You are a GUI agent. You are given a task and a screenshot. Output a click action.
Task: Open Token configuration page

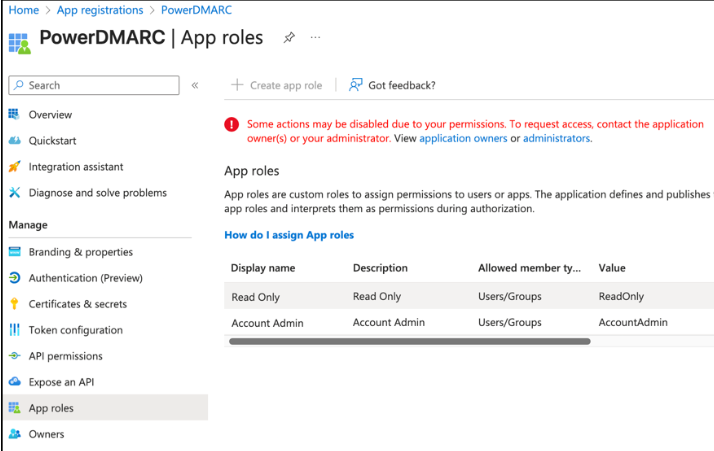(76, 330)
